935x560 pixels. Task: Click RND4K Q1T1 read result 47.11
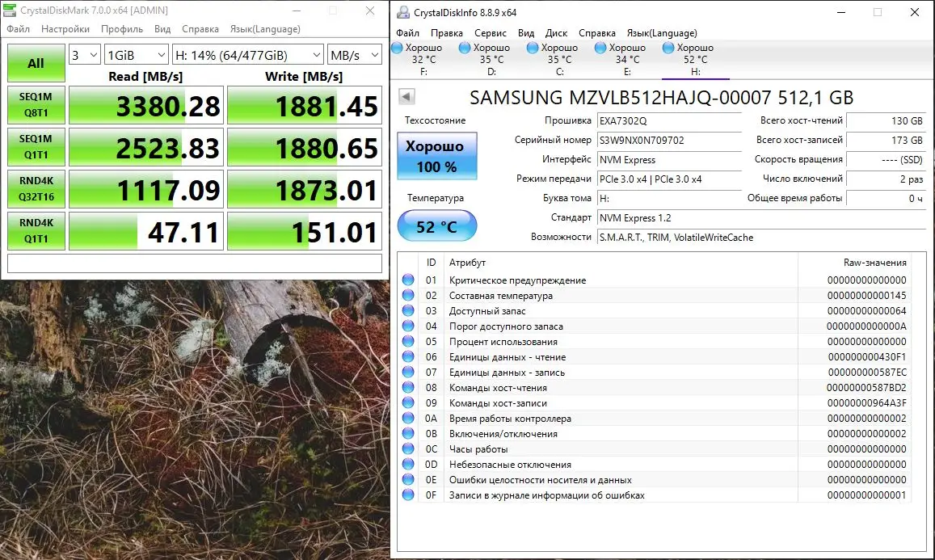pyautogui.click(x=146, y=231)
